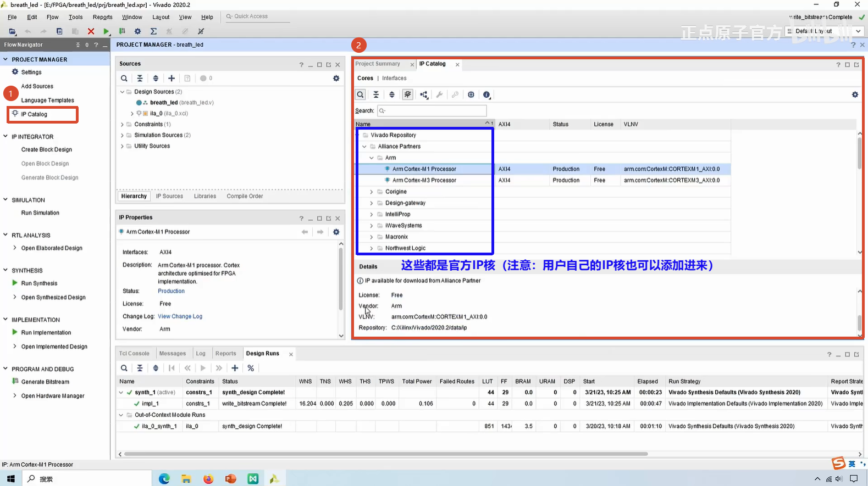The width and height of the screenshot is (868, 486).
Task: Open the Flow menu
Action: click(x=52, y=17)
